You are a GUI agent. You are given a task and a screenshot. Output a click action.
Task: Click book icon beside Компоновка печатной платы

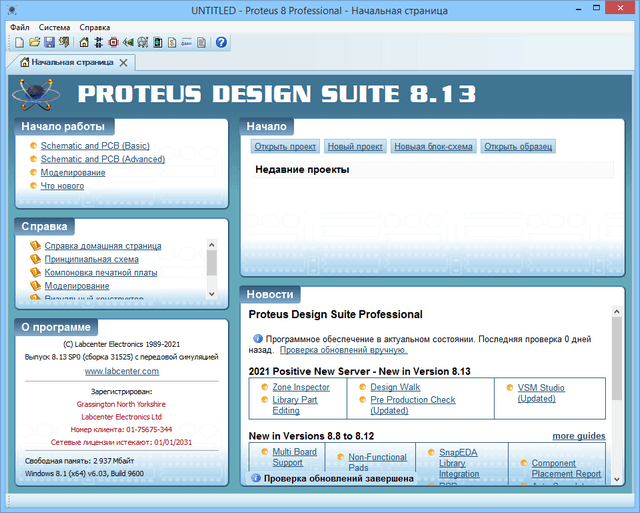(x=36, y=272)
